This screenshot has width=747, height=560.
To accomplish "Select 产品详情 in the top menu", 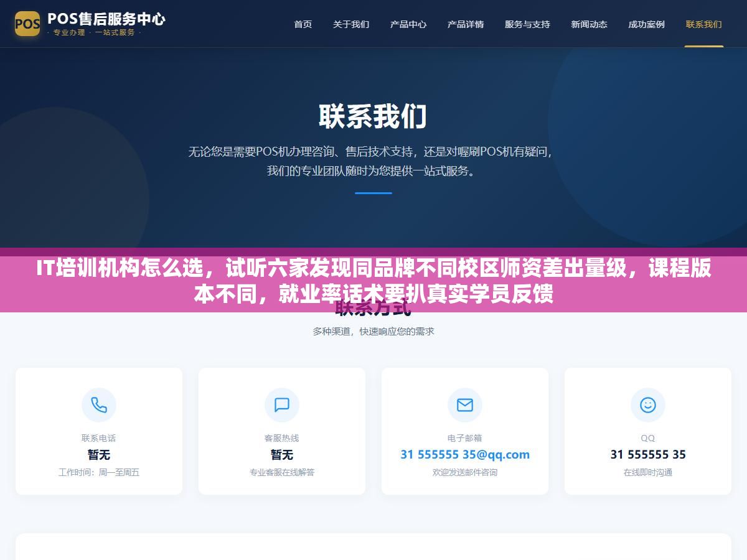I will click(x=466, y=24).
